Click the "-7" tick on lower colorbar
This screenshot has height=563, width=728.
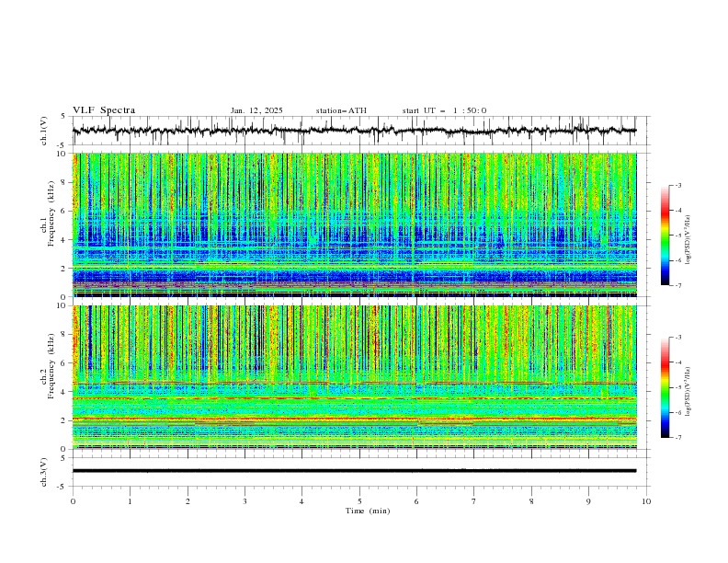coord(677,438)
